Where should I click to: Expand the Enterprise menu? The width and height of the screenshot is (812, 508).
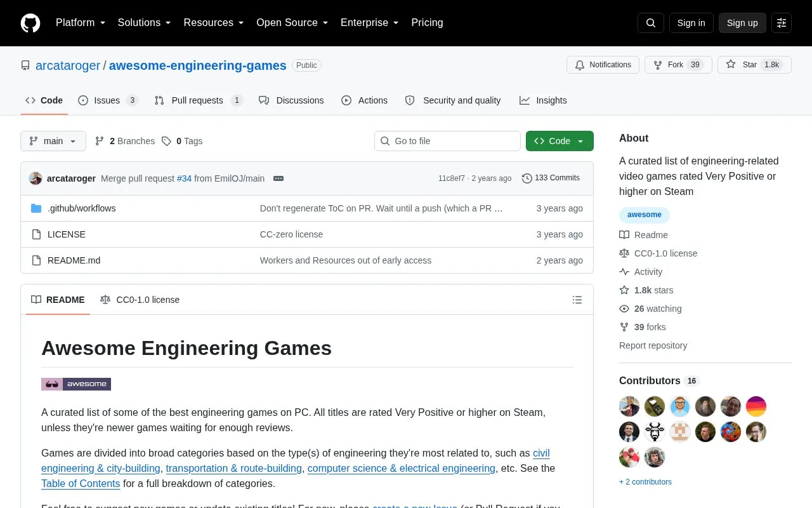[x=370, y=23]
